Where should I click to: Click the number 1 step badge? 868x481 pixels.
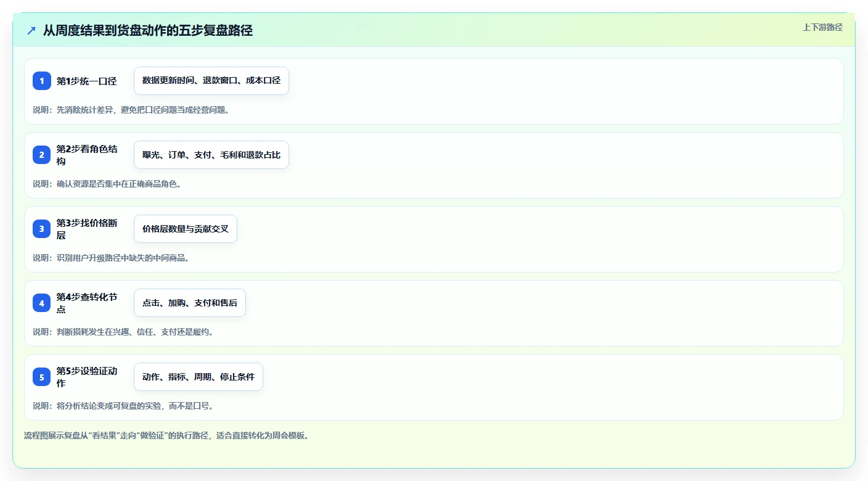tap(42, 81)
